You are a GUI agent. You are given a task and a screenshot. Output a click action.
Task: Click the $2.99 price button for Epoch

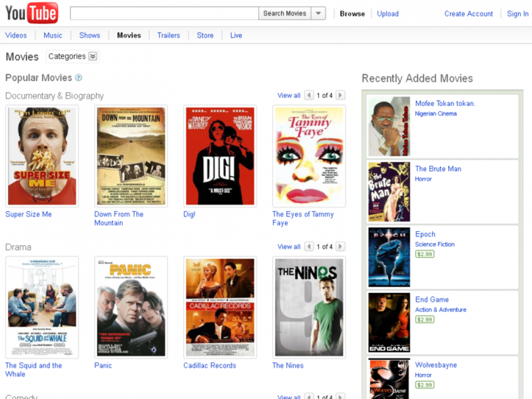(x=425, y=254)
